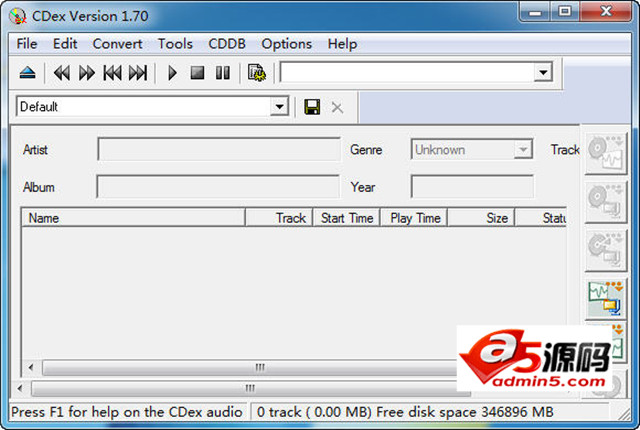
Task: Click the Year input field
Action: [472, 187]
